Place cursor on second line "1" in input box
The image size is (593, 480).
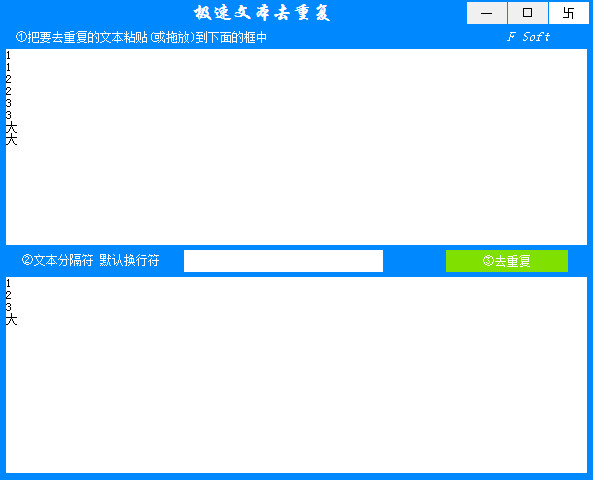[x=8, y=67]
